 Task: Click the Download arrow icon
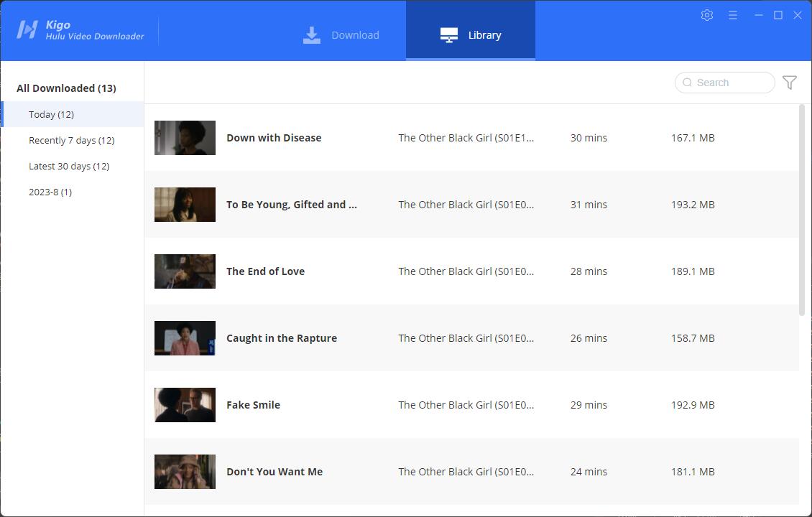pyautogui.click(x=312, y=35)
